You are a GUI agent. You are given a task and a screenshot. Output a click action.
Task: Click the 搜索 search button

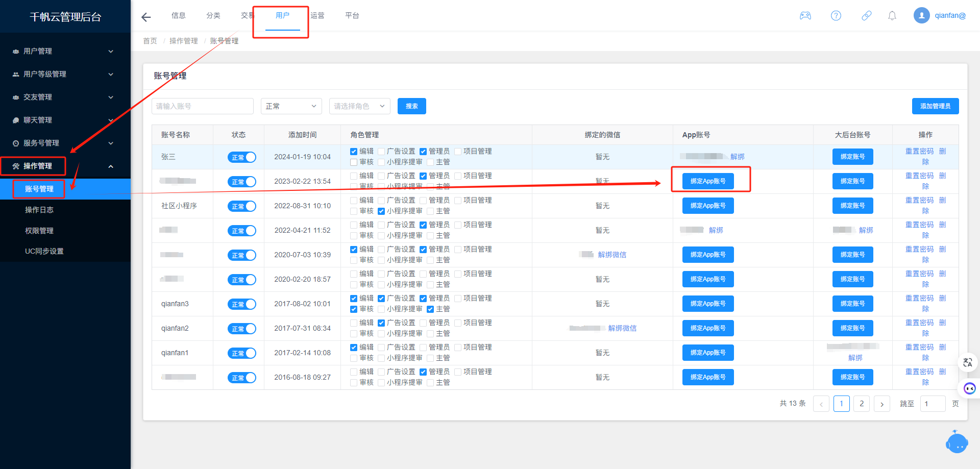tap(412, 106)
